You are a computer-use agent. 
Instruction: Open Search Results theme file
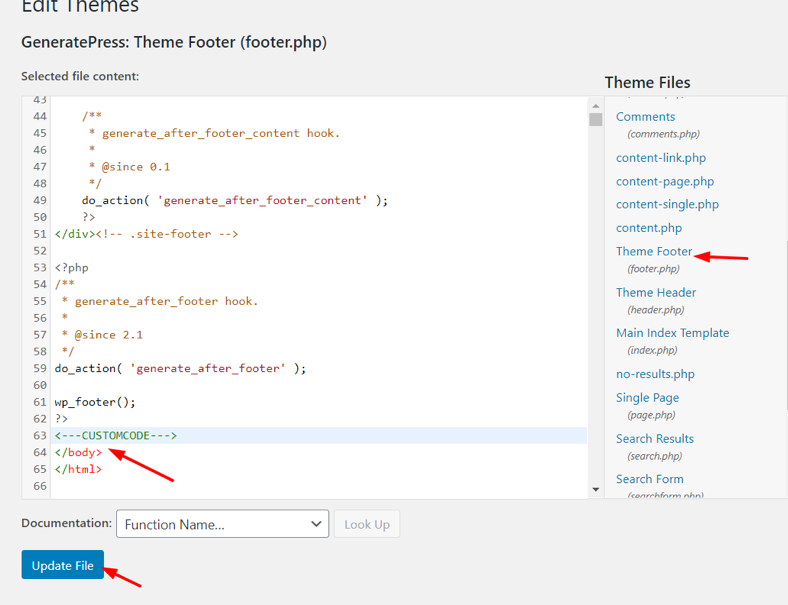tap(655, 439)
